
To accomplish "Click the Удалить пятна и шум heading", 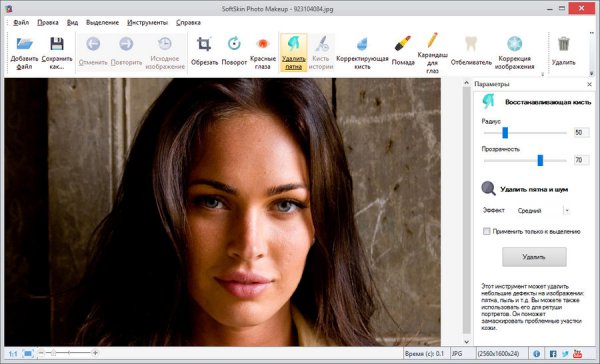I will 534,189.
